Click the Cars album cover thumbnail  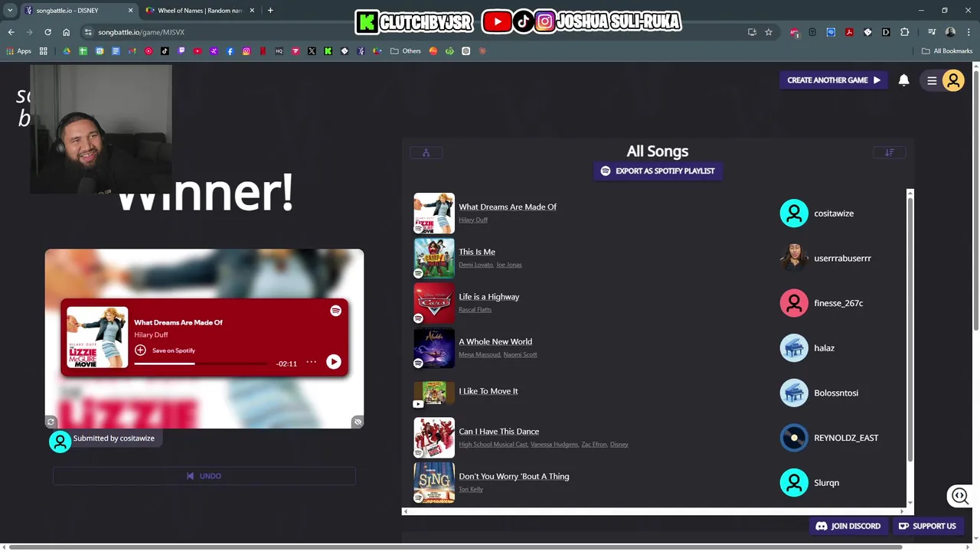tap(434, 303)
